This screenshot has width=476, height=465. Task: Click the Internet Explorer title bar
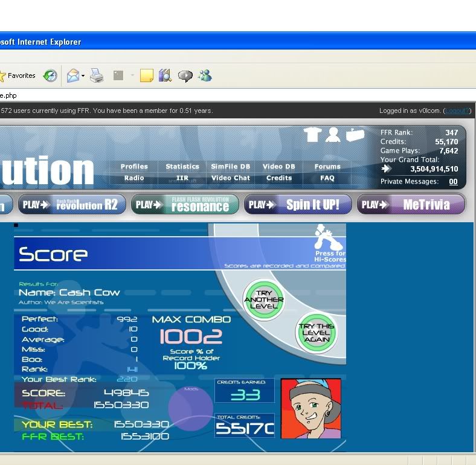click(238, 41)
